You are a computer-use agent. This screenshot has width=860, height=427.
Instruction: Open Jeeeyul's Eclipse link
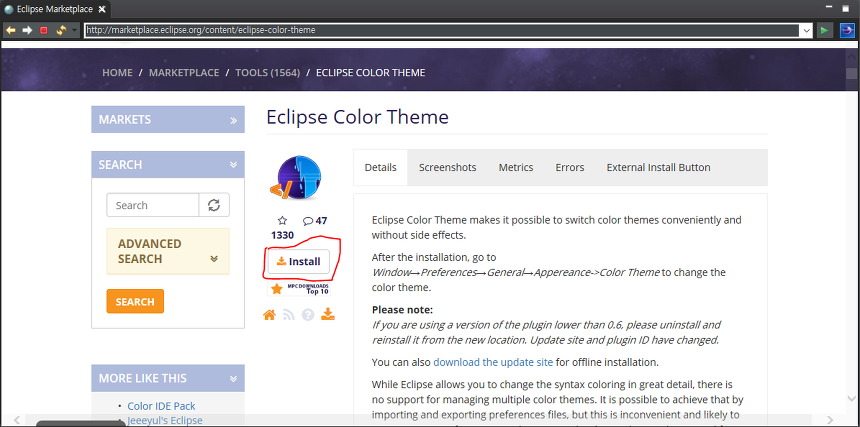(x=165, y=420)
